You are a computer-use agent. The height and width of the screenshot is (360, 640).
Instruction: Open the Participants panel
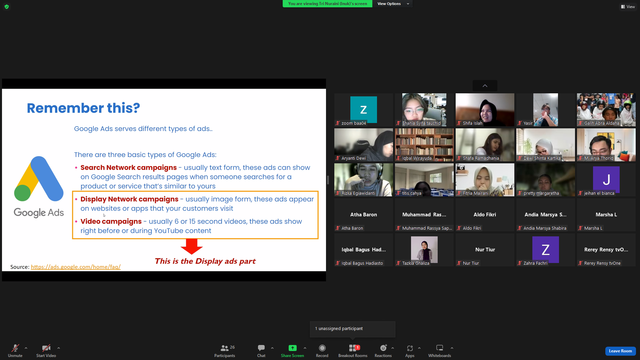coord(225,350)
